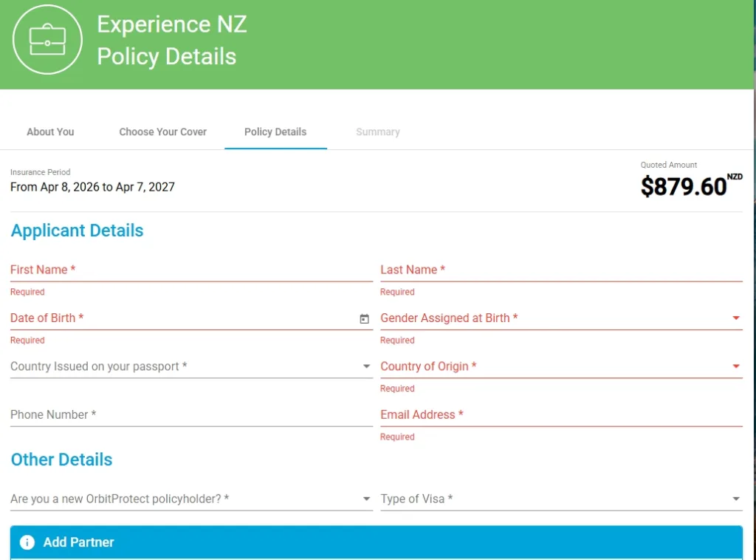Expand the new OrbitProtect policyholder dropdown
The image size is (756, 560).
pos(366,499)
